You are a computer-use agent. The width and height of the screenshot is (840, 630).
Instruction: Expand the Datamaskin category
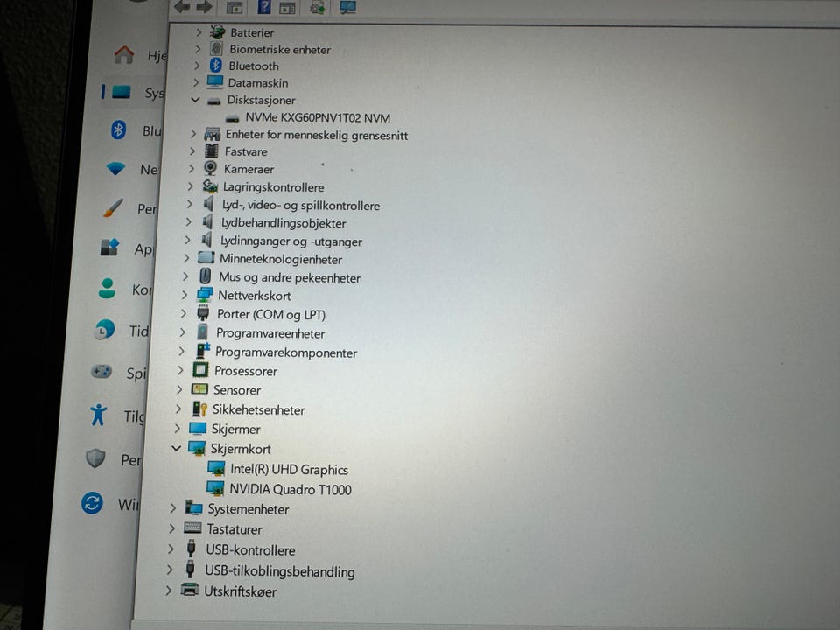(x=196, y=82)
